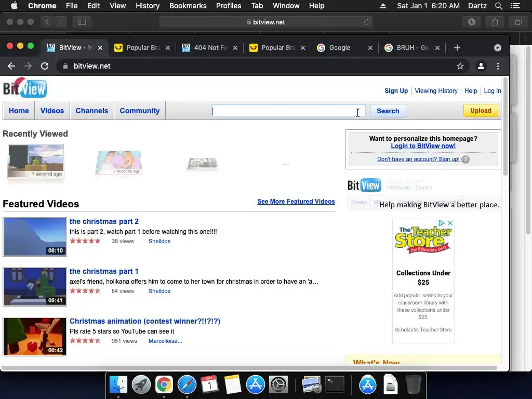Viewport: 532px width, 399px height.
Task: Open Preview from the Dock
Action: click(x=312, y=385)
